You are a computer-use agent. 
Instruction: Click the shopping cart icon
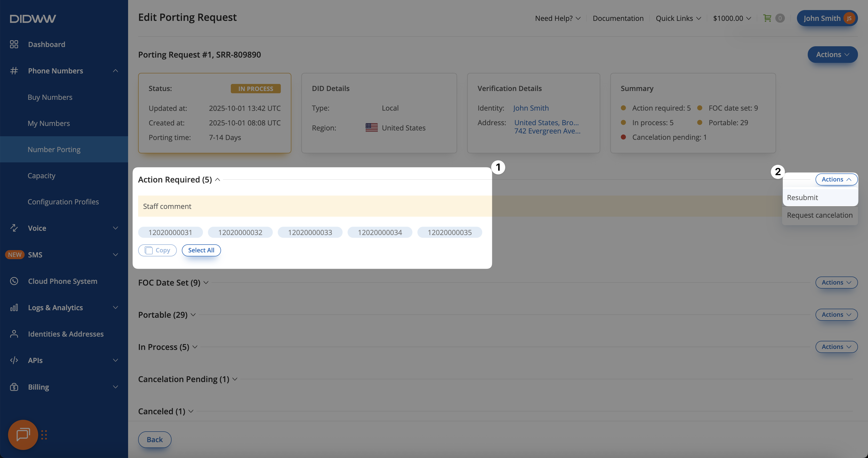click(767, 18)
